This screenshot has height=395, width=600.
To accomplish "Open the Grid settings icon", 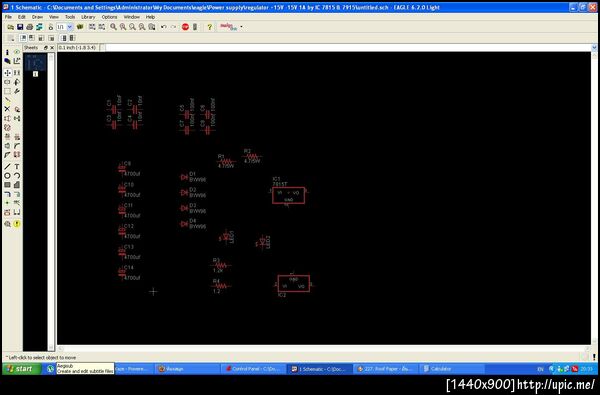I will point(11,38).
